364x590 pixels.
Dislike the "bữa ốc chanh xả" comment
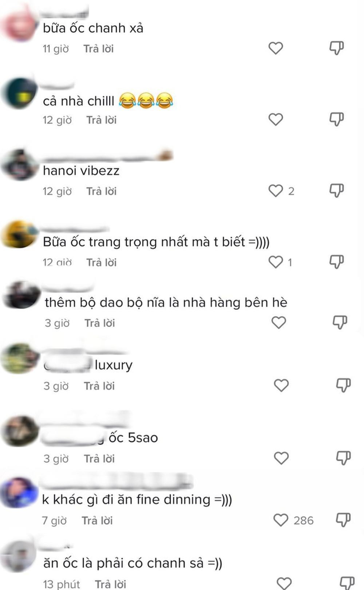point(336,48)
